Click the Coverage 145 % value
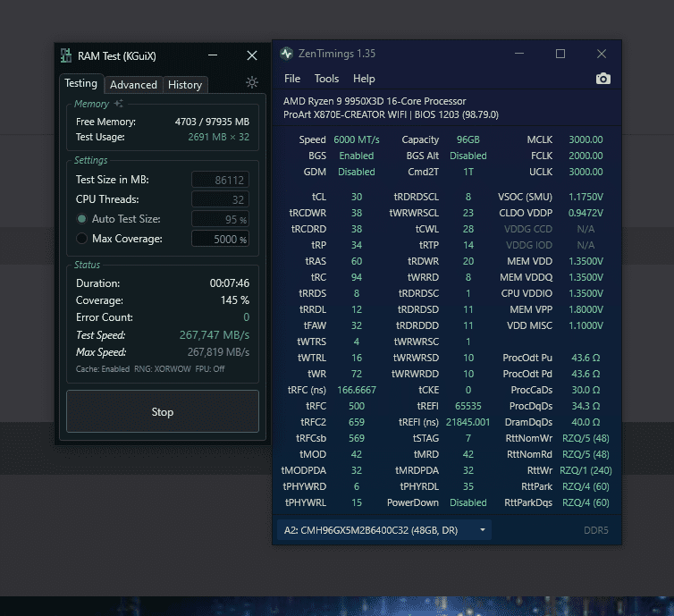This screenshot has width=674, height=616. (235, 300)
